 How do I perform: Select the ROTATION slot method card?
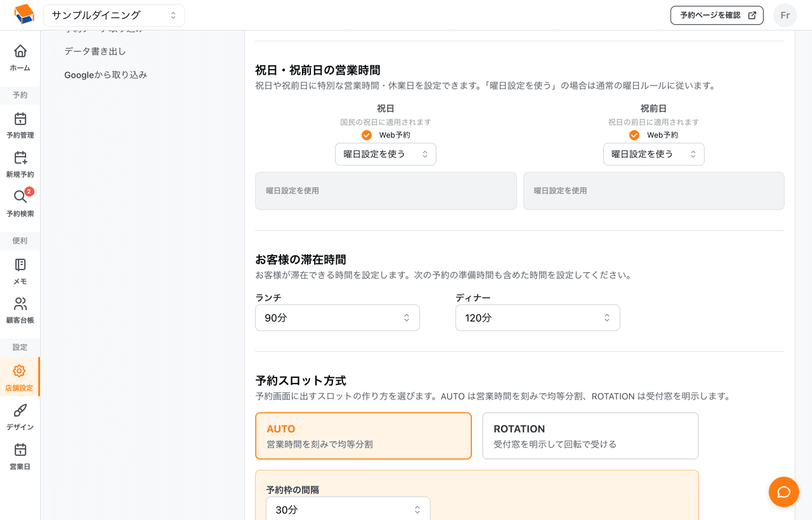tap(591, 436)
